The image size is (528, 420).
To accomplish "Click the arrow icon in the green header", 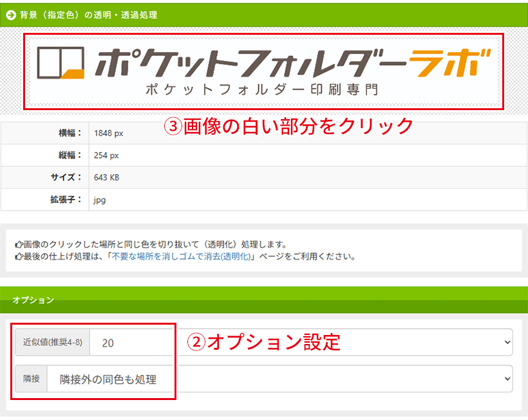I will pos(10,14).
